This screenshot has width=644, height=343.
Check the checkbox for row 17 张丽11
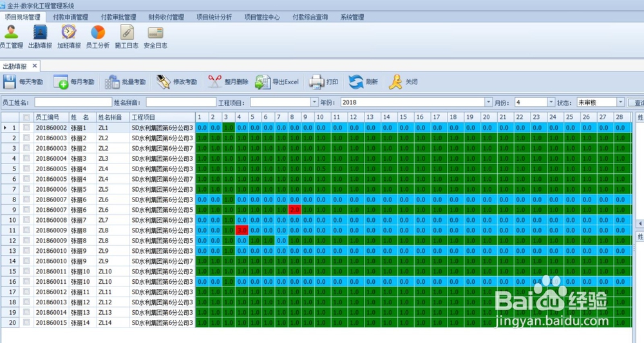26,292
